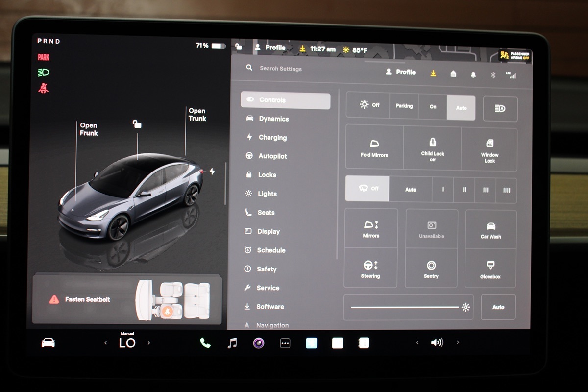Open the phone app icon

pos(205,343)
